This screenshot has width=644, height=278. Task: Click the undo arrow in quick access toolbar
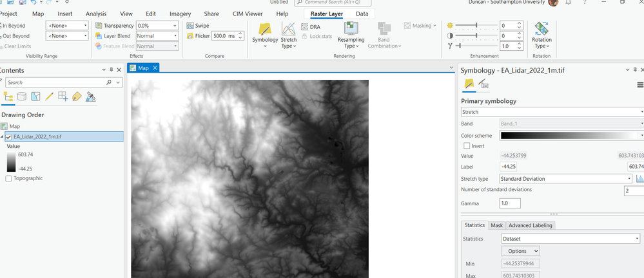pos(34,2)
